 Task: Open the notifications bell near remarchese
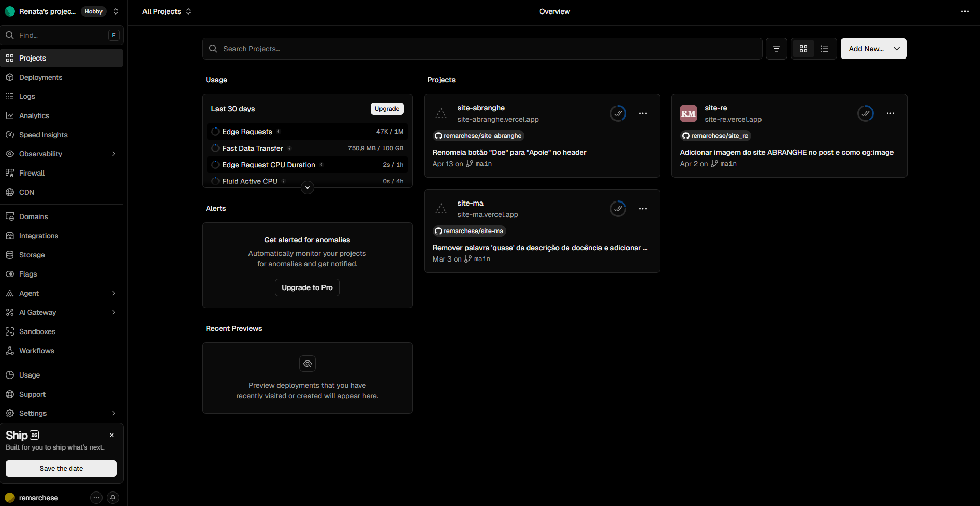coord(113,497)
